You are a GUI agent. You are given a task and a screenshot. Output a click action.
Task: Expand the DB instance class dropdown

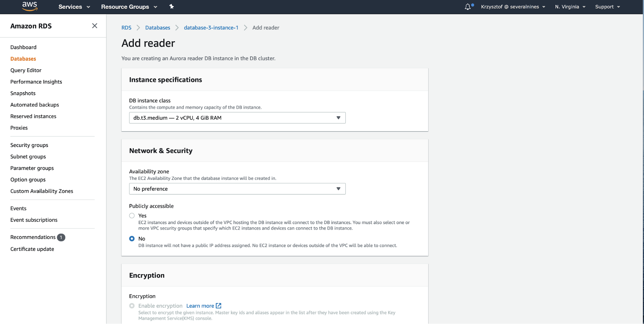pyautogui.click(x=237, y=118)
